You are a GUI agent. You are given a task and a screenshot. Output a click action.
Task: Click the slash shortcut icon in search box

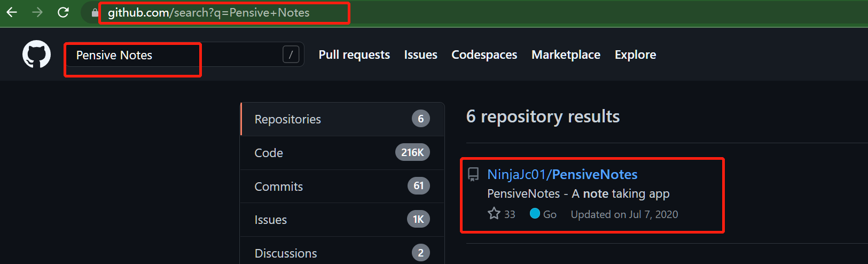click(291, 55)
